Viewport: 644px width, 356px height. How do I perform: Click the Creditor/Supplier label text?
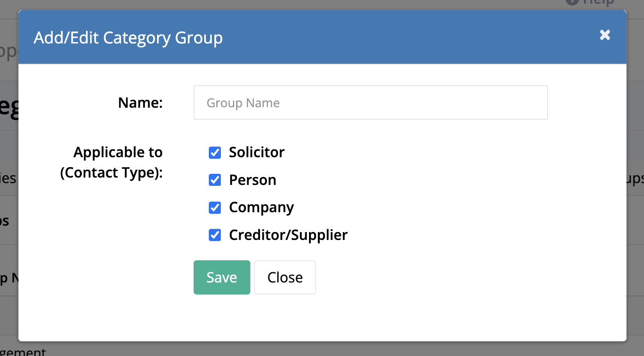pos(288,235)
